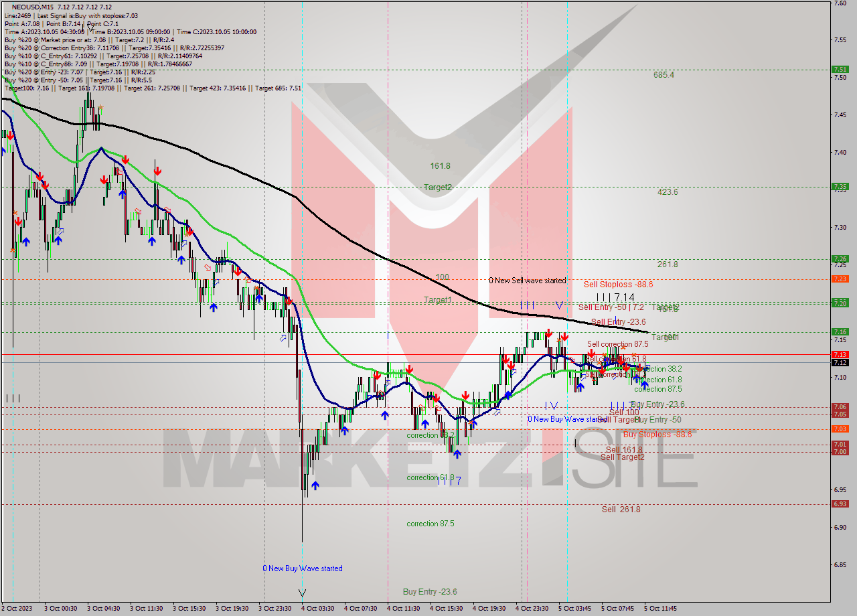
Task: Click the red 7.13 price tag on axis
Action: tap(840, 354)
